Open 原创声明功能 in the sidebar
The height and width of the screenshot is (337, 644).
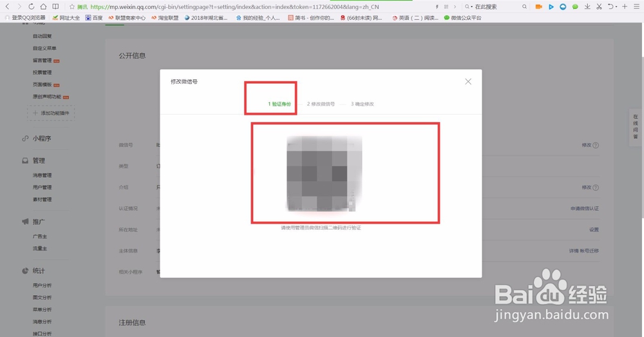click(47, 97)
